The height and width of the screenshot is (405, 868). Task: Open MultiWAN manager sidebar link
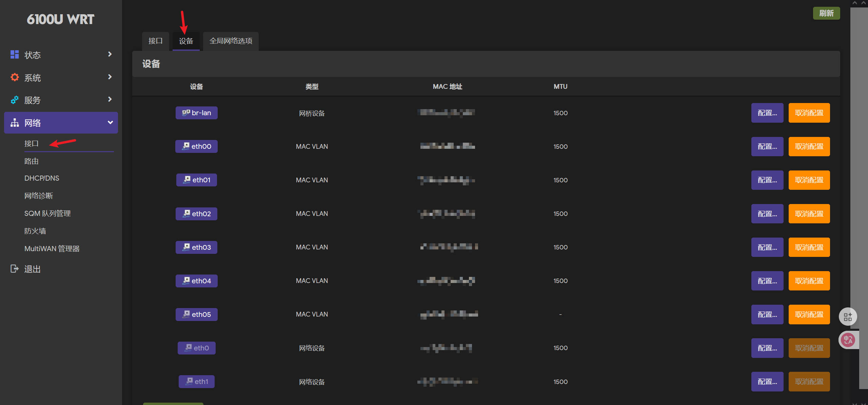point(52,249)
